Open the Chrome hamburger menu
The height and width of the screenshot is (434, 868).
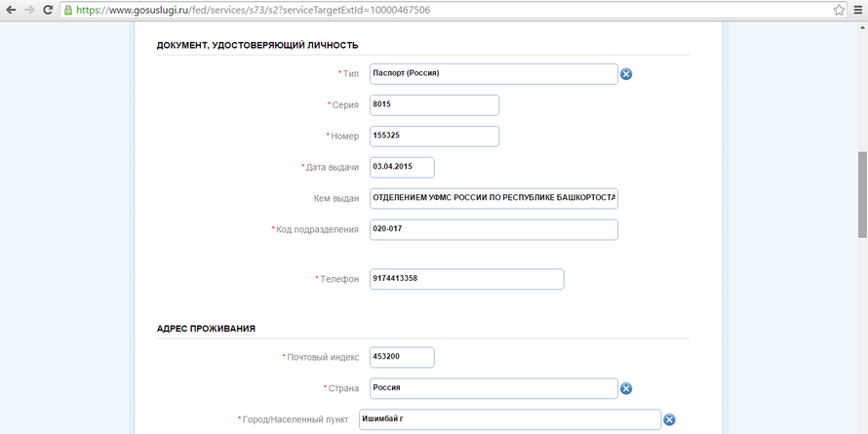click(857, 10)
